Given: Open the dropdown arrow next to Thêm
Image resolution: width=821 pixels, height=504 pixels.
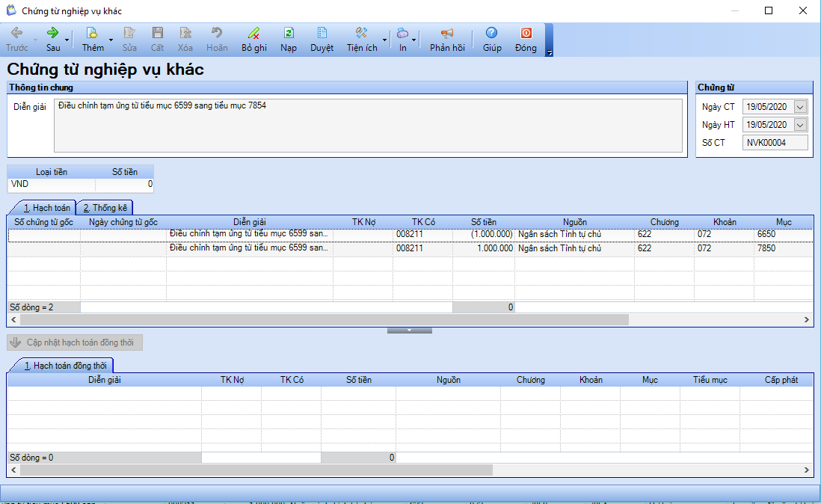Looking at the screenshot, I should point(111,40).
